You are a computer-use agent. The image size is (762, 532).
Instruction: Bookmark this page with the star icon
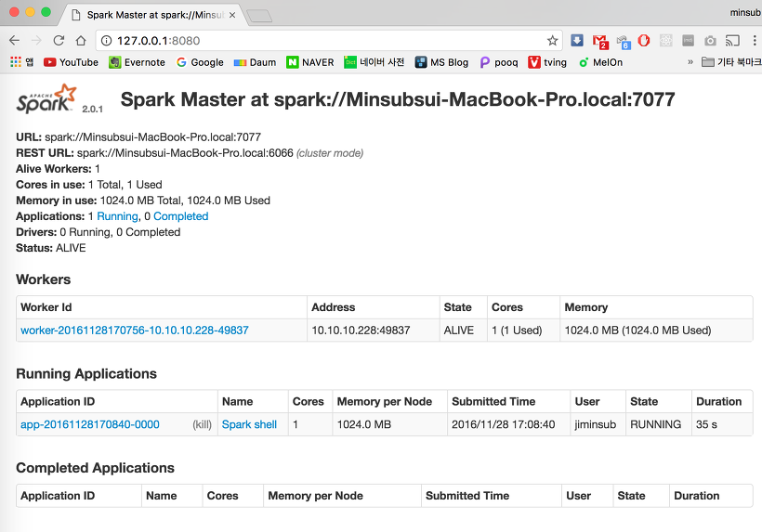click(x=552, y=41)
